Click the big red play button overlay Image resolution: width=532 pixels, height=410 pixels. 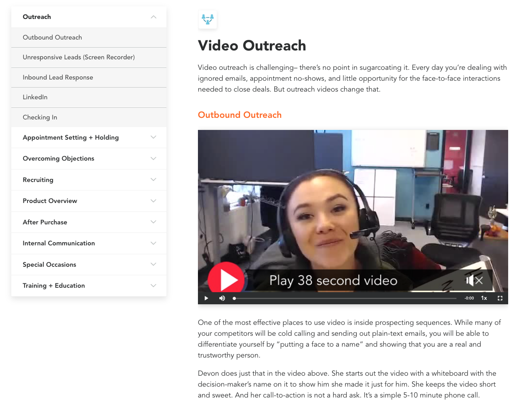click(x=226, y=279)
